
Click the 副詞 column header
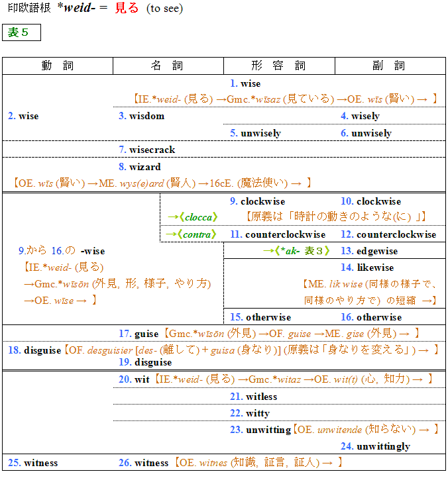click(389, 66)
